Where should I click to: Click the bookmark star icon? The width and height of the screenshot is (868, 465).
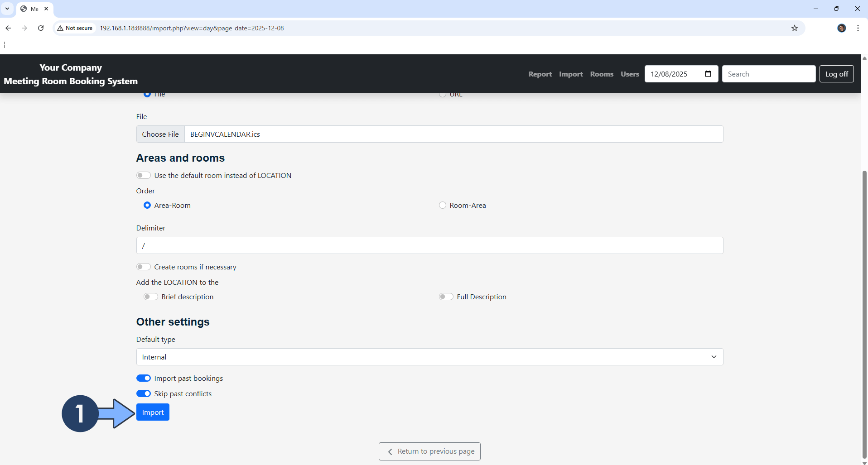point(795,28)
